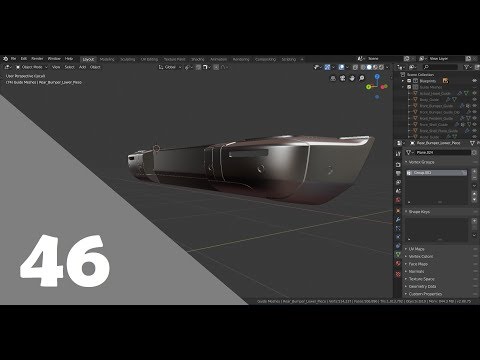This screenshot has width=480, height=360.
Task: Open the viewport Add menu
Action: tap(82, 67)
